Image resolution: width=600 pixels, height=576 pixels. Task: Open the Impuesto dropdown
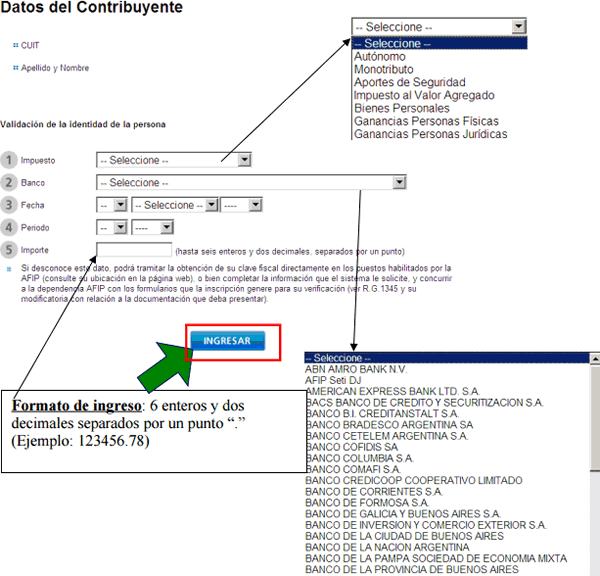click(174, 160)
